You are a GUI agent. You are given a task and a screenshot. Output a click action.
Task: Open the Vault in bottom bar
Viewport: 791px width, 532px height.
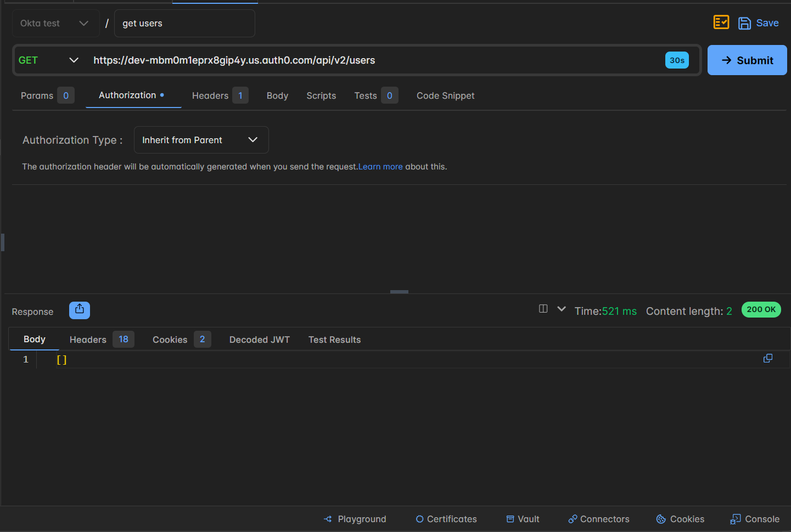(x=523, y=519)
